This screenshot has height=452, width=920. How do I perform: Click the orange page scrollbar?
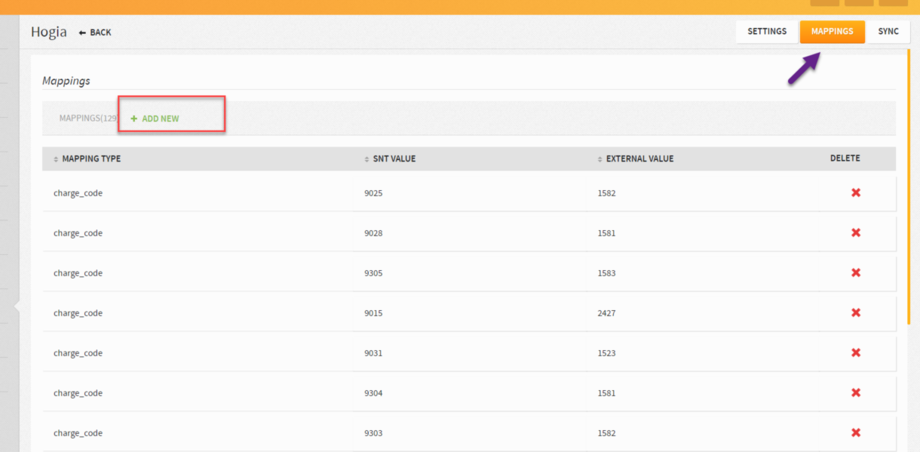tap(909, 189)
